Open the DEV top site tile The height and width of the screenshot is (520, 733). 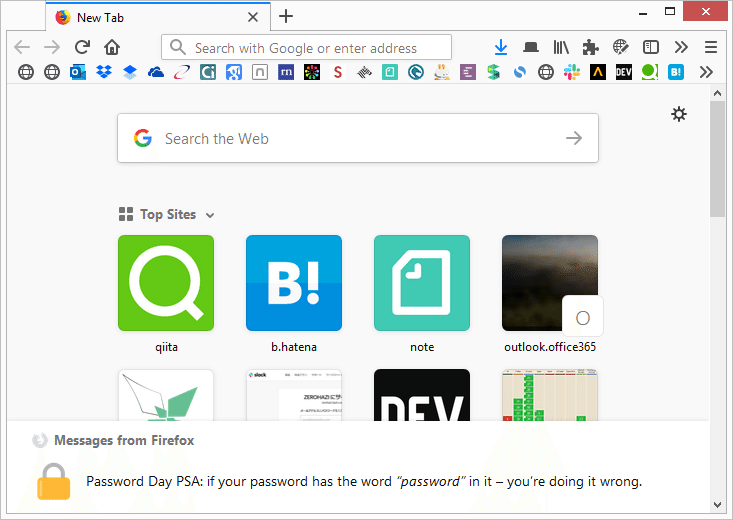pos(422,395)
